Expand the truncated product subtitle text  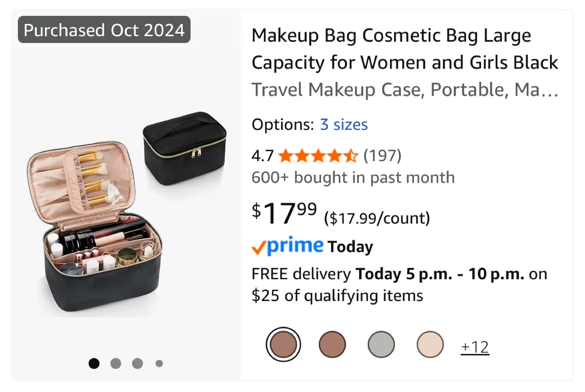tap(405, 89)
